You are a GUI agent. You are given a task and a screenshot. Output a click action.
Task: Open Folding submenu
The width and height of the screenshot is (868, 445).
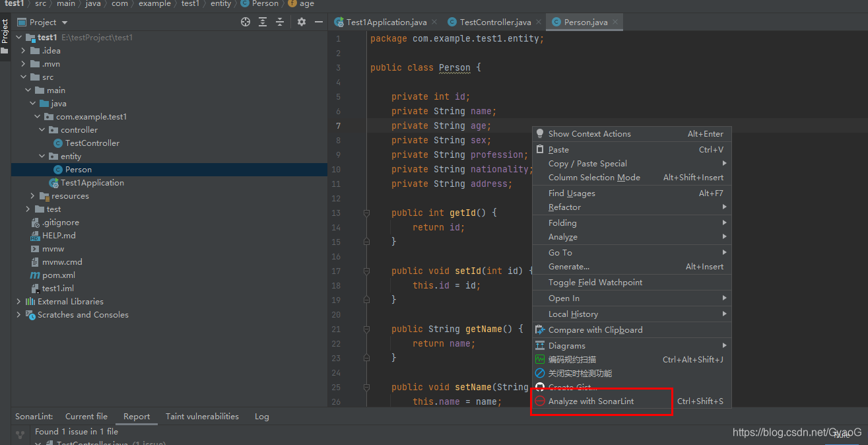(632, 223)
